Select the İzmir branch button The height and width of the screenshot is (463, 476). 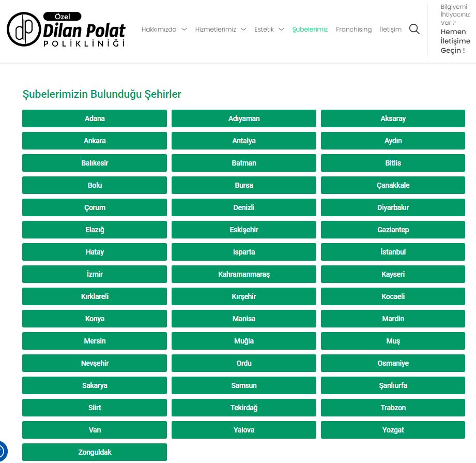coord(95,274)
